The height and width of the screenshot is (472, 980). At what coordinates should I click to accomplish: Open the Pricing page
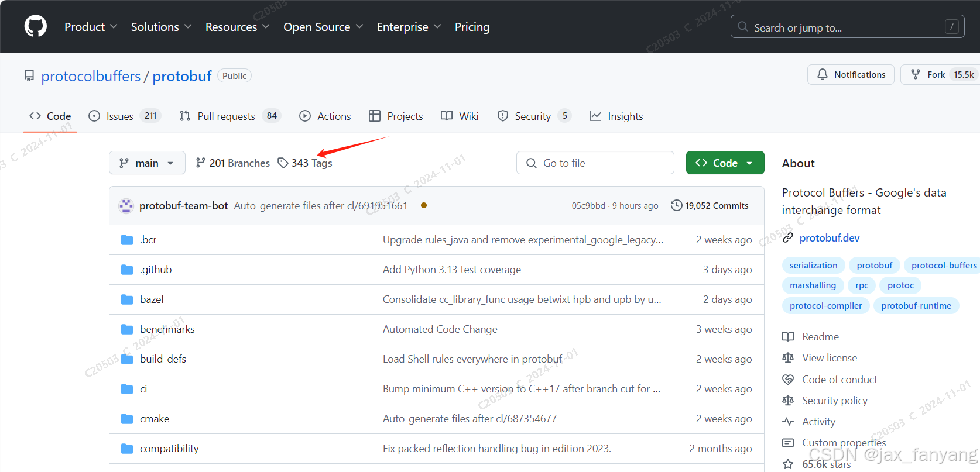point(472,27)
